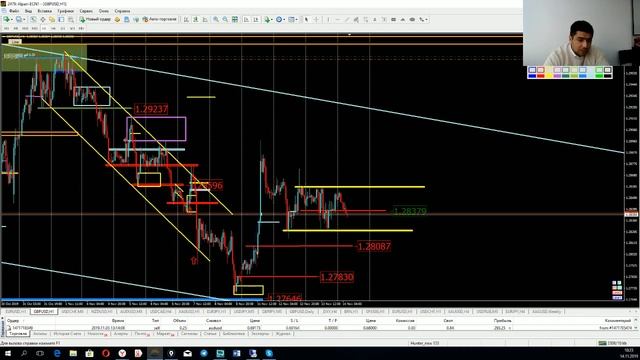
Task: Select the cursor arrow tool
Action: (x=307, y=20)
